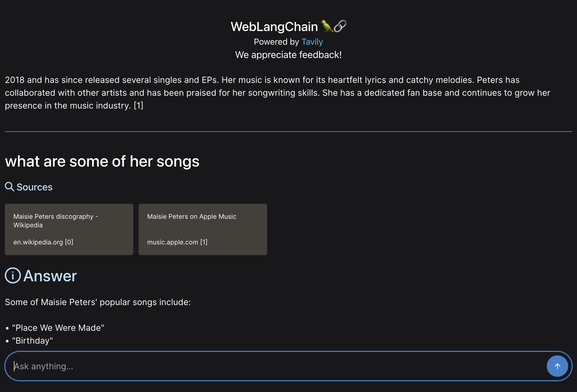Click the Answer heading text
This screenshot has height=392, width=577.
point(50,276)
